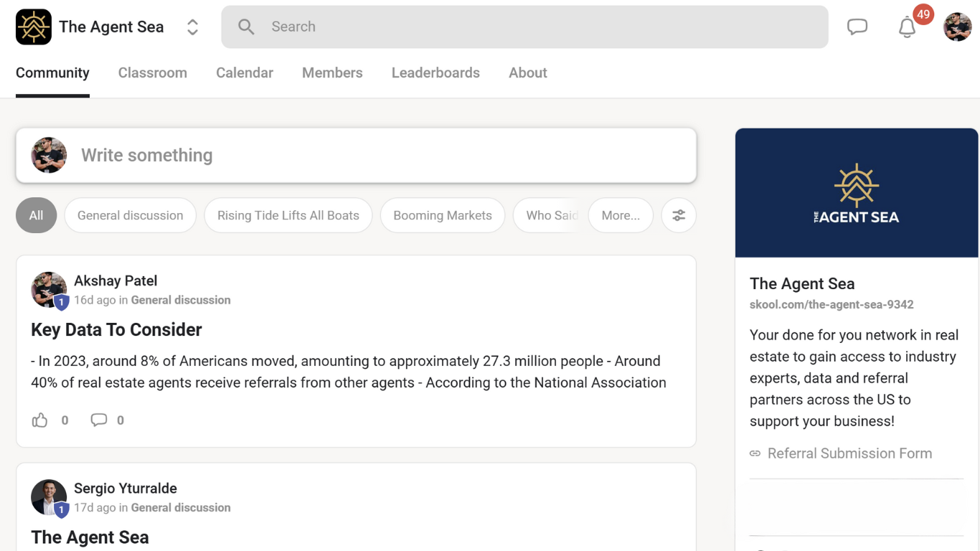Click Akshay Patel's post avatar

(49, 289)
